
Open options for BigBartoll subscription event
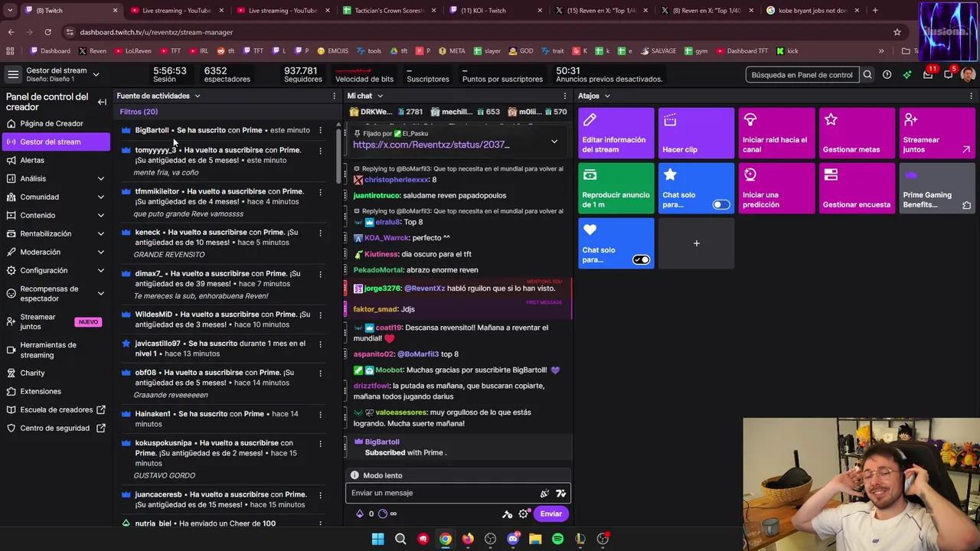tap(321, 130)
